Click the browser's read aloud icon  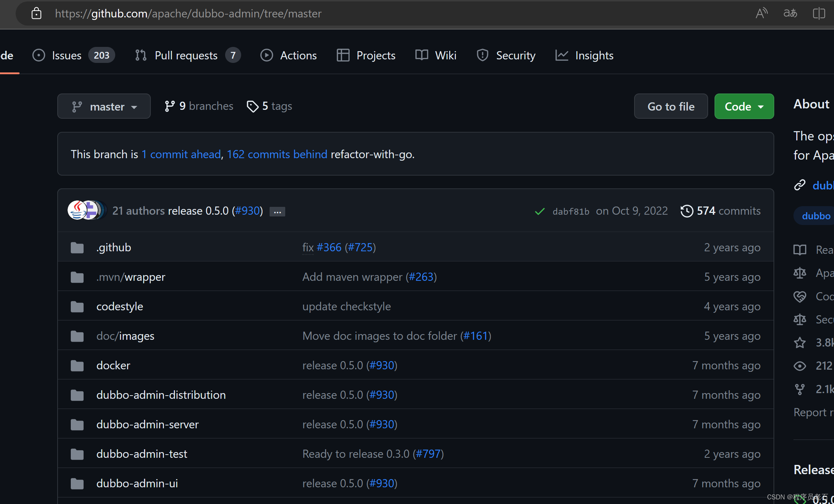click(761, 14)
